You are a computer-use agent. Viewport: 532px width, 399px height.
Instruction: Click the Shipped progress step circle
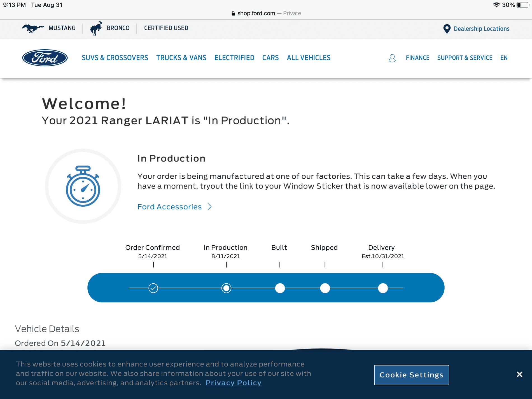point(325,288)
